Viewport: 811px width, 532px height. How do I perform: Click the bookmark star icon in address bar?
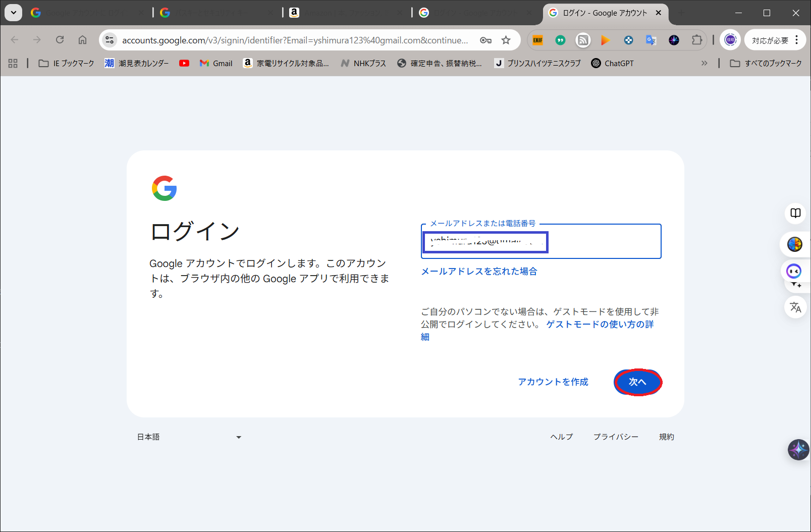coord(506,40)
